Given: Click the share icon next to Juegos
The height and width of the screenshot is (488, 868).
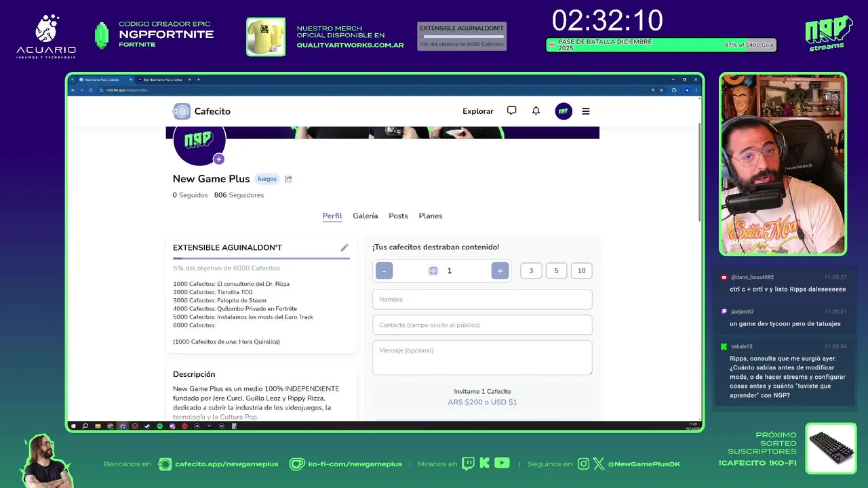Looking at the screenshot, I should pyautogui.click(x=288, y=179).
